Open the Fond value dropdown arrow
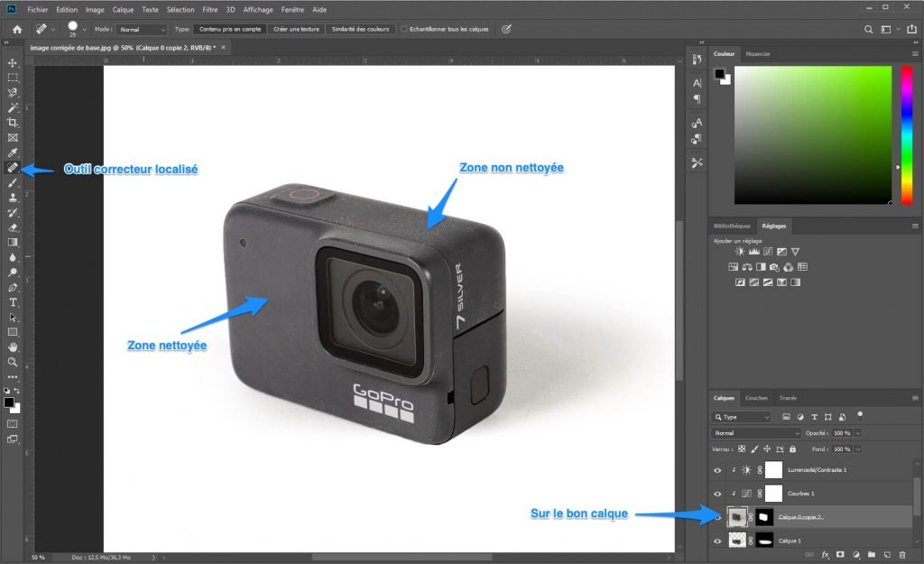This screenshot has height=564, width=924. click(x=858, y=449)
